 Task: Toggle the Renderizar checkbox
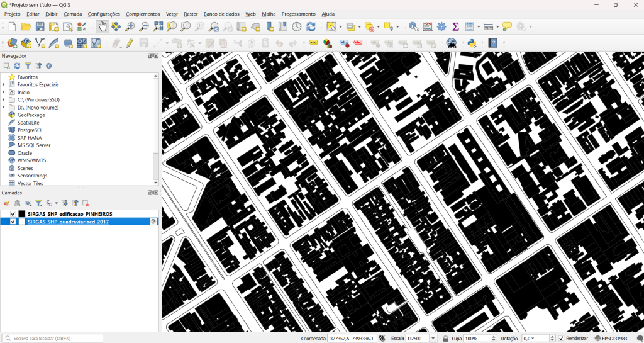click(x=561, y=338)
